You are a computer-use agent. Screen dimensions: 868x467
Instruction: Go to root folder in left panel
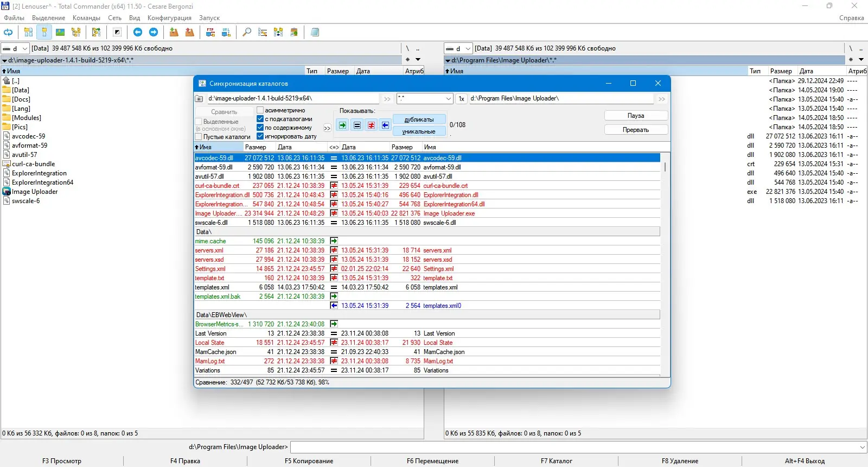point(407,48)
